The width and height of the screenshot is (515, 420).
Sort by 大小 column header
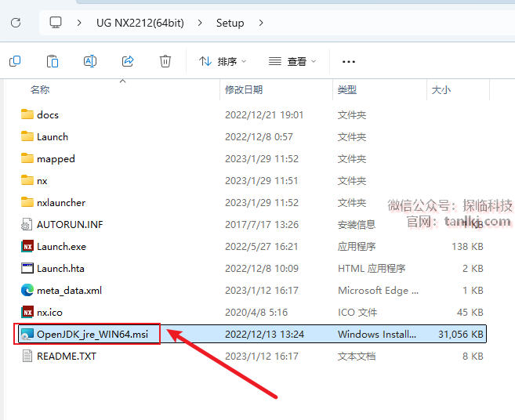441,89
